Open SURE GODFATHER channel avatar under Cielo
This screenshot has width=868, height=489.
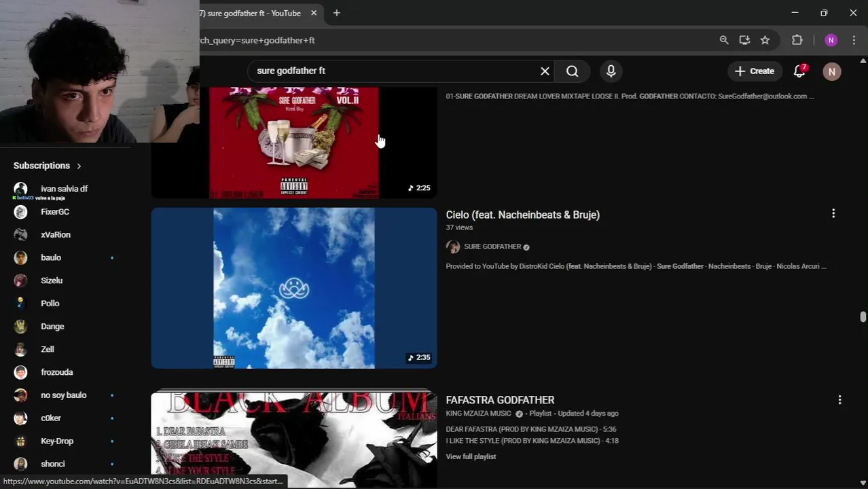click(x=453, y=247)
